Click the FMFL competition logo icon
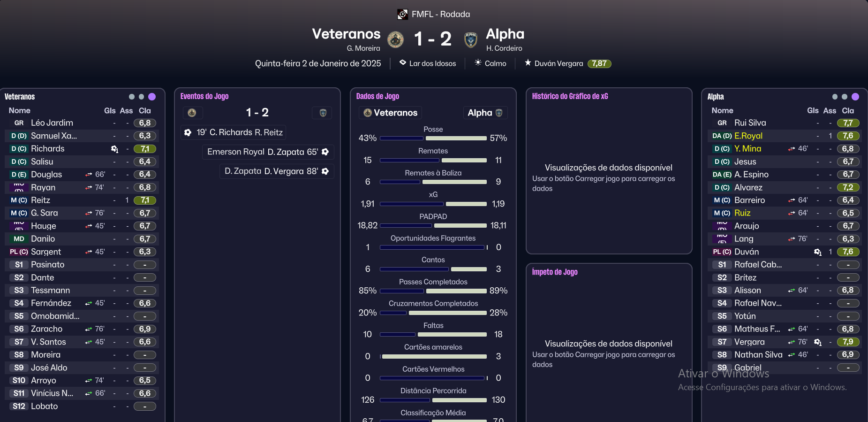This screenshot has height=422, width=868. [x=402, y=15]
